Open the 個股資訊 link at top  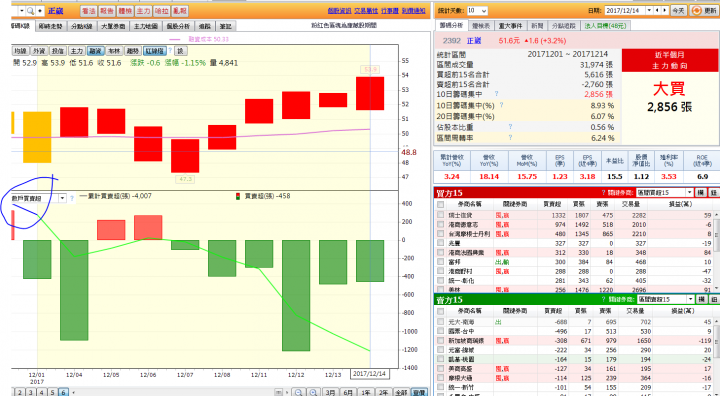tap(339, 11)
